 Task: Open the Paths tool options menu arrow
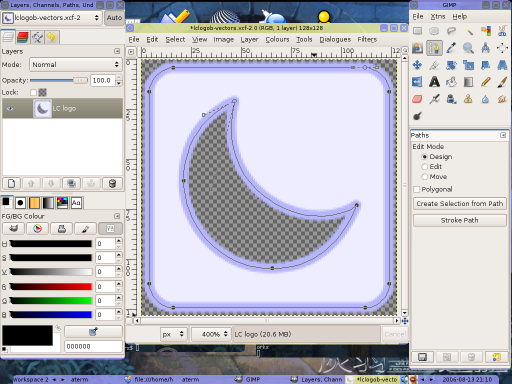pyautogui.click(x=503, y=135)
